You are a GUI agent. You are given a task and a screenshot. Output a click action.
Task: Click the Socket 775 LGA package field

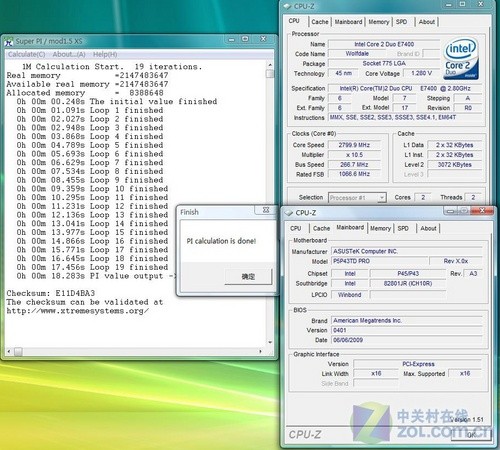point(384,63)
